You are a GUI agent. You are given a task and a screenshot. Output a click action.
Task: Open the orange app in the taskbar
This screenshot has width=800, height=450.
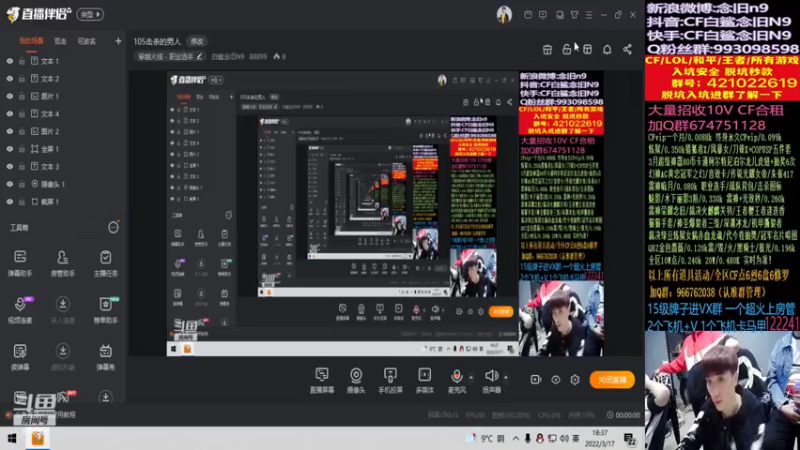point(37,438)
